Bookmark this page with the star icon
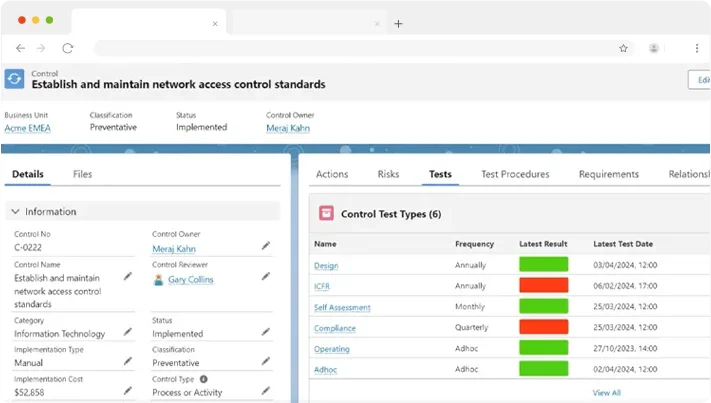This screenshot has width=711, height=403. pyautogui.click(x=623, y=47)
